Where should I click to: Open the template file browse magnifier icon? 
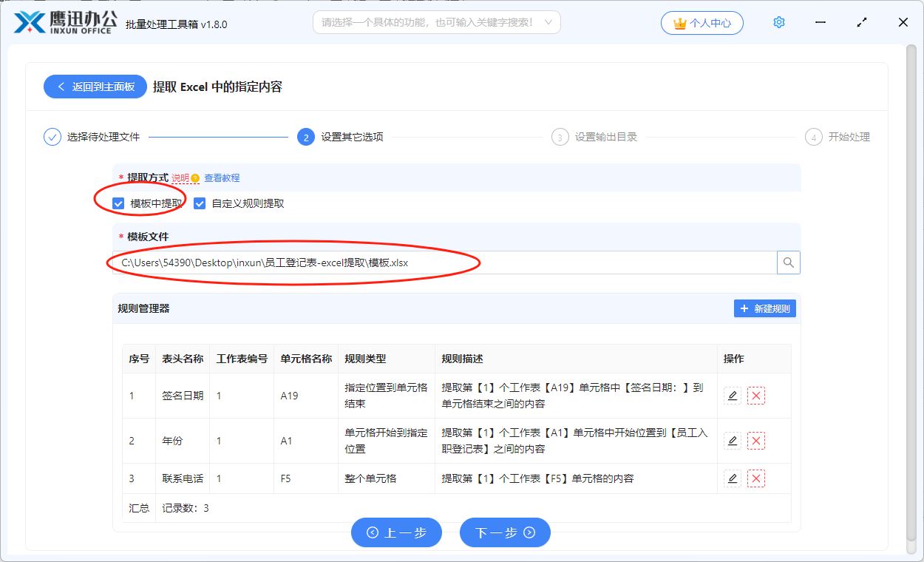pyautogui.click(x=788, y=263)
